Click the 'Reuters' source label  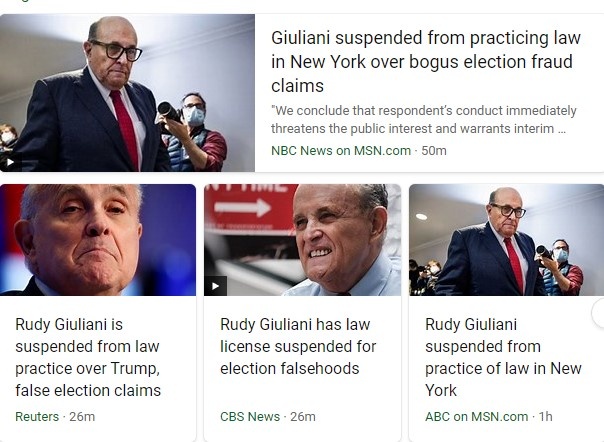coord(37,416)
